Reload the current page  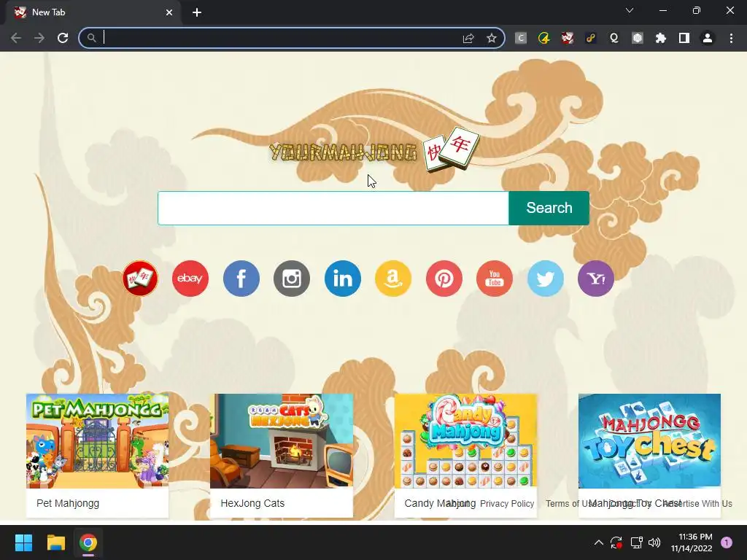coord(63,38)
